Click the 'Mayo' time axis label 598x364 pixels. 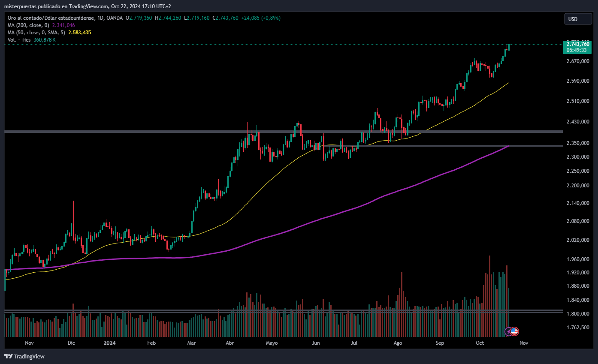point(272,343)
